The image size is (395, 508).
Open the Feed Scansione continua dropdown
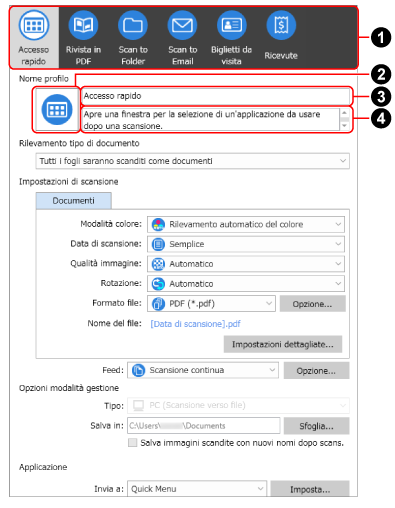tap(203, 370)
